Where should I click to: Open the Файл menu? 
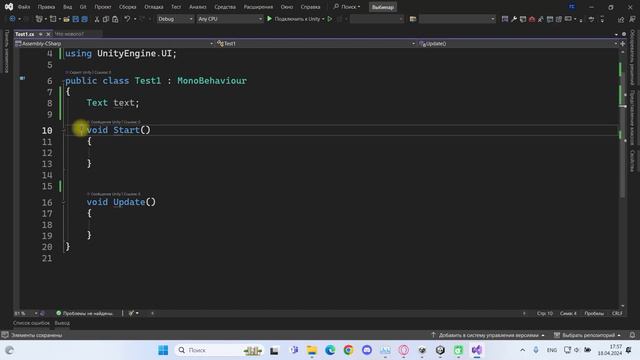(x=24, y=7)
